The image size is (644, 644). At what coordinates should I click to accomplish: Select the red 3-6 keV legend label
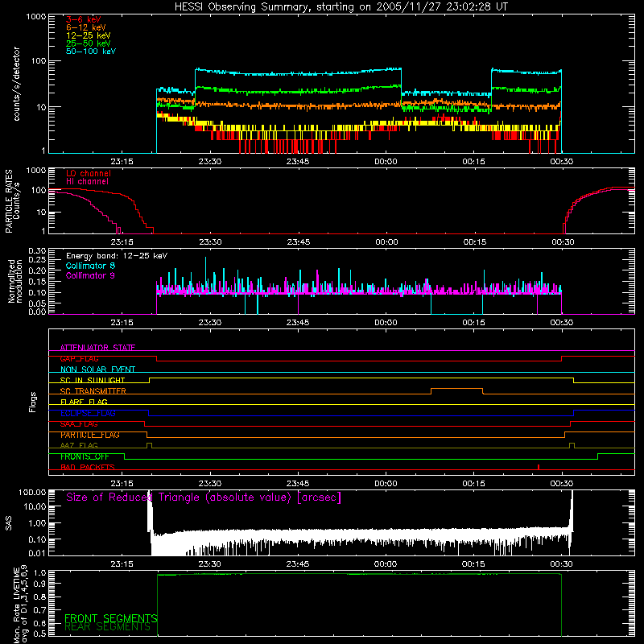click(x=84, y=19)
